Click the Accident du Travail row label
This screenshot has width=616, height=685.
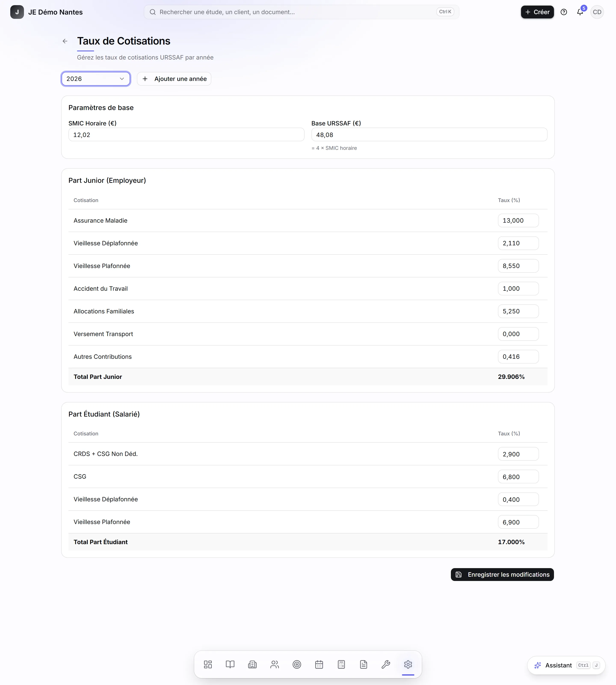pyautogui.click(x=101, y=289)
